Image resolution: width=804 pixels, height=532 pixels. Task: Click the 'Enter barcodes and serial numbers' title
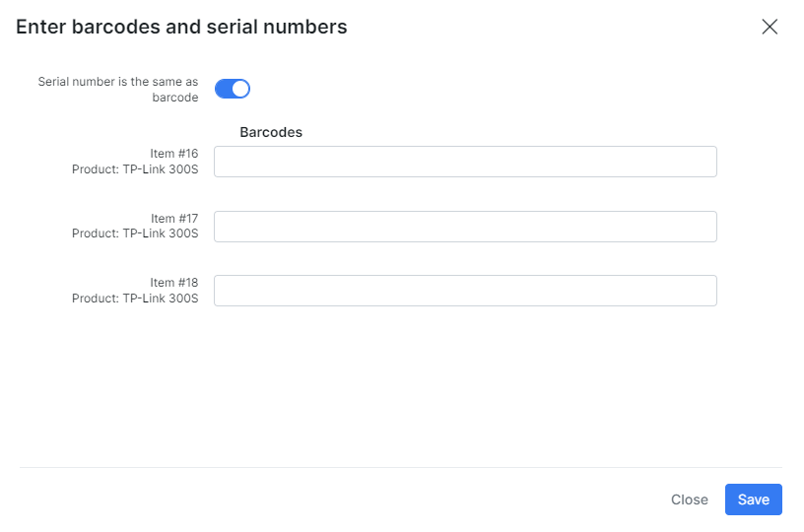tap(181, 27)
